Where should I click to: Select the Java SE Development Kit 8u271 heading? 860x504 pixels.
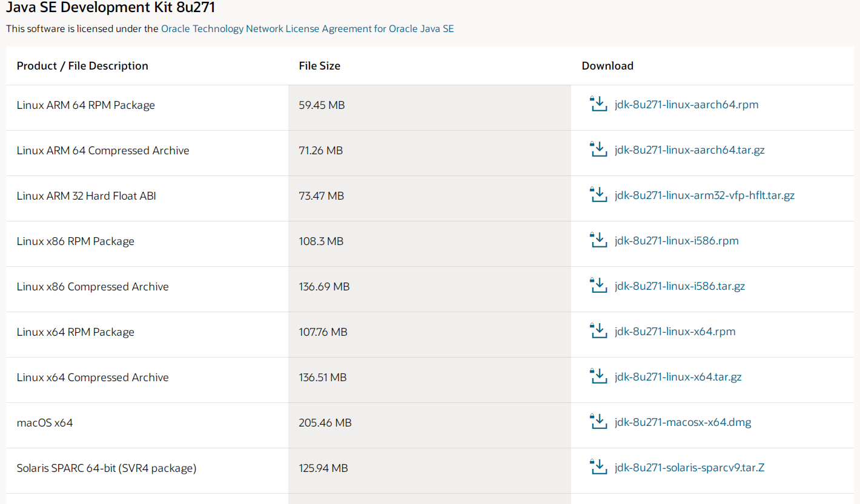(x=110, y=8)
